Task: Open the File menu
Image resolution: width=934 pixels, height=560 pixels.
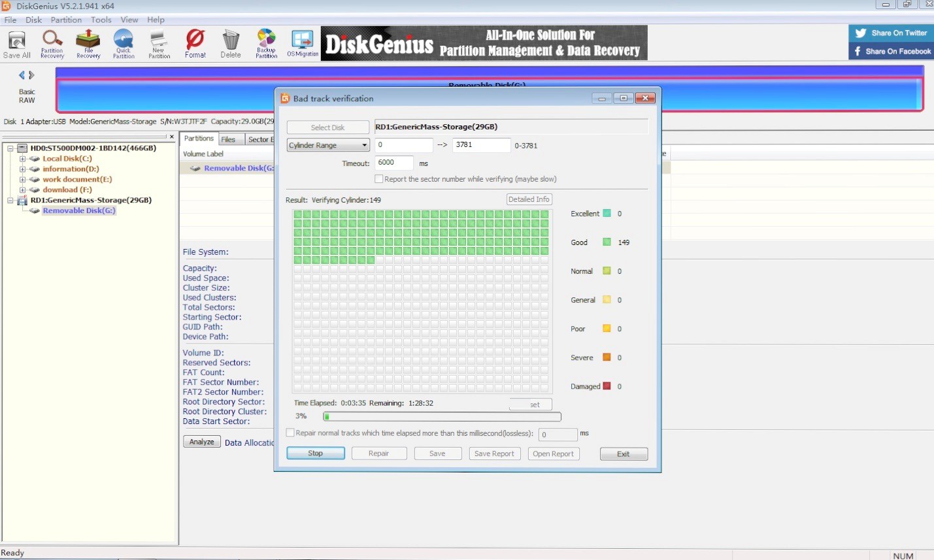Action: [x=10, y=20]
